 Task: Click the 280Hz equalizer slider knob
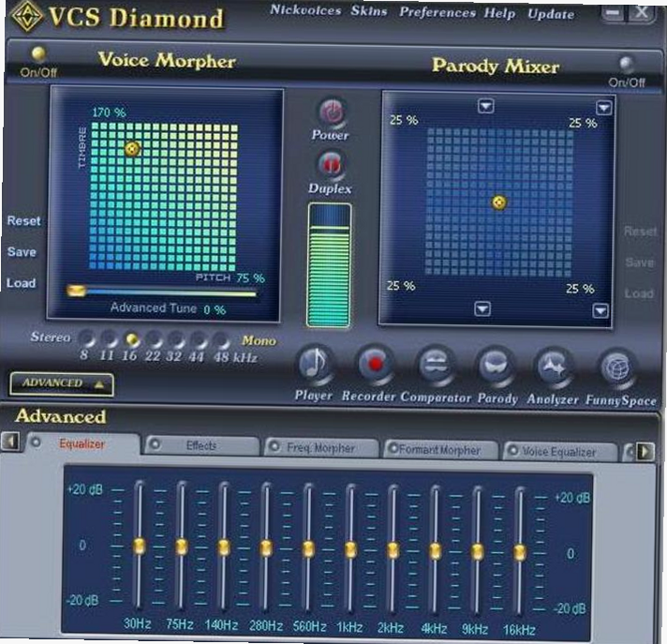pyautogui.click(x=266, y=548)
